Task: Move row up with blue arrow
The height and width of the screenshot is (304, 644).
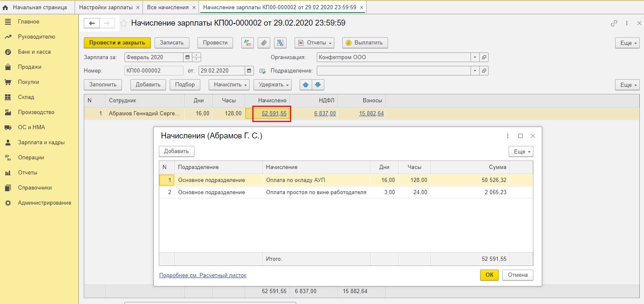Action: (x=305, y=85)
